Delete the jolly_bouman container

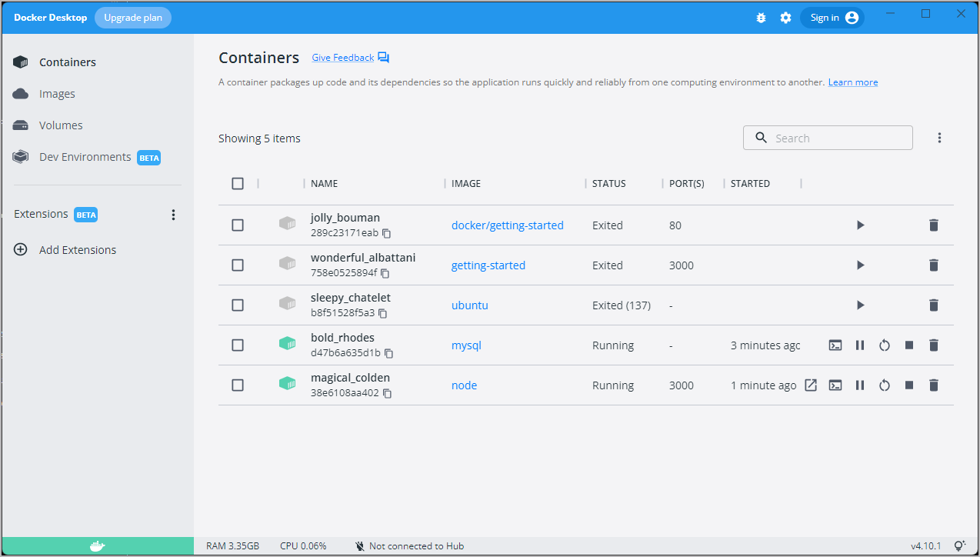tap(934, 225)
